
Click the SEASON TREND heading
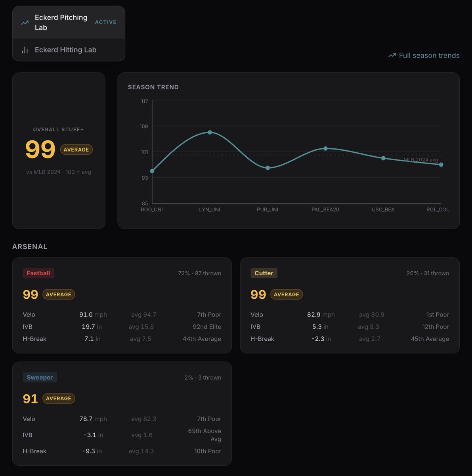point(153,87)
